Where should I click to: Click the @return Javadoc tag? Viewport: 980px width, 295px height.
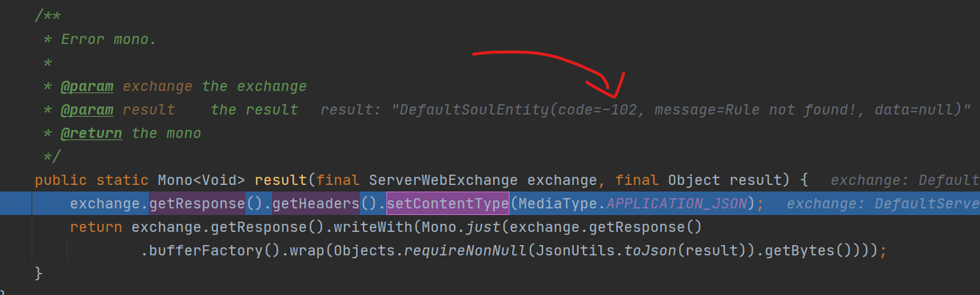point(92,133)
